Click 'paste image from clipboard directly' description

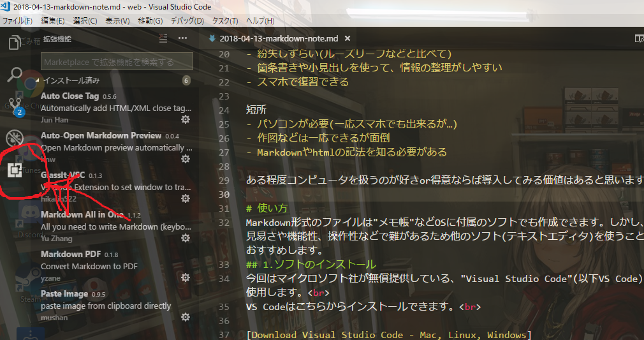pos(106,306)
